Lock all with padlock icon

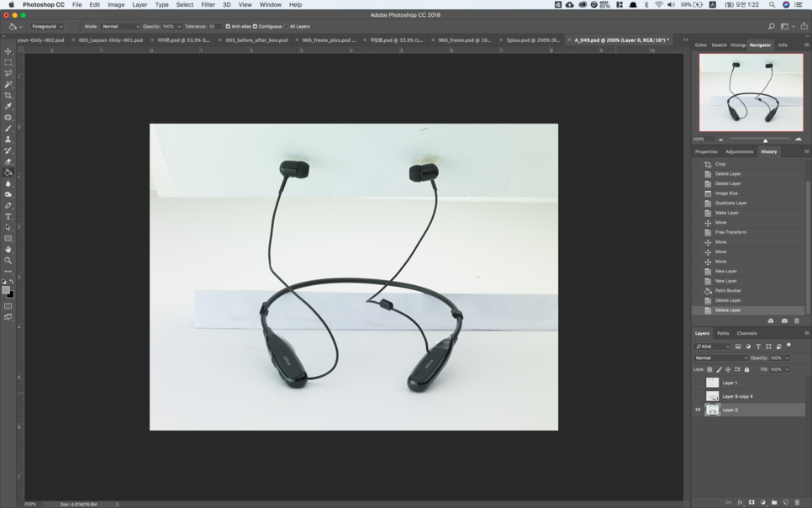[x=746, y=369]
